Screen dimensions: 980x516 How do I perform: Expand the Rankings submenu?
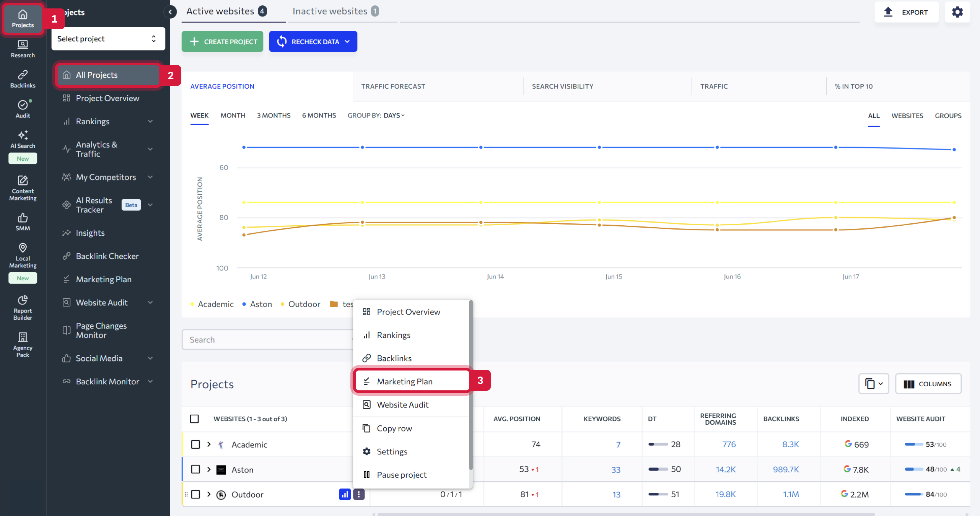(150, 121)
